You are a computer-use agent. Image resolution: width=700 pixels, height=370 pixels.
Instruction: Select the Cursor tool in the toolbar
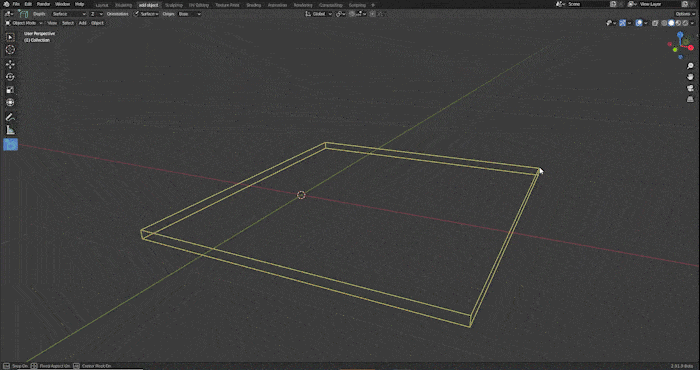(10, 50)
